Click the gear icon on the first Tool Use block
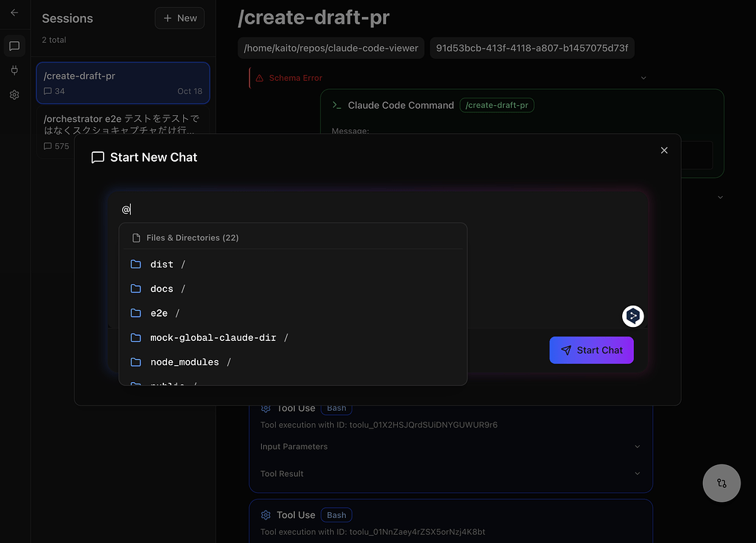The image size is (756, 543). coord(265,408)
